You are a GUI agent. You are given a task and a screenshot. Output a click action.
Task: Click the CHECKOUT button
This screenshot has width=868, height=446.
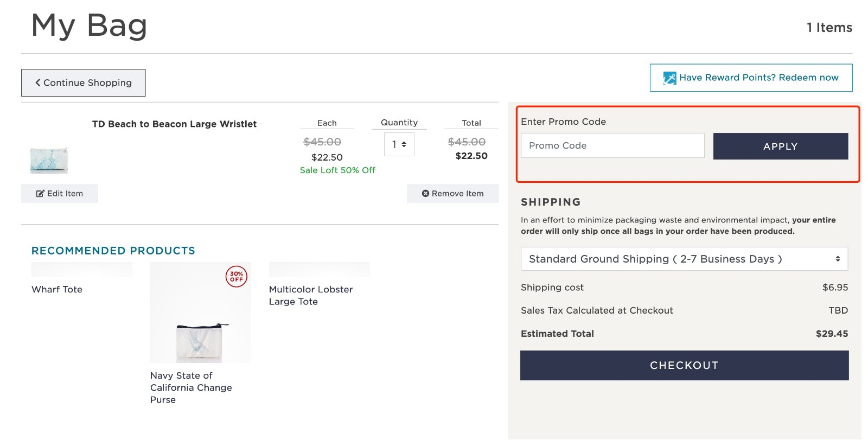click(x=684, y=365)
